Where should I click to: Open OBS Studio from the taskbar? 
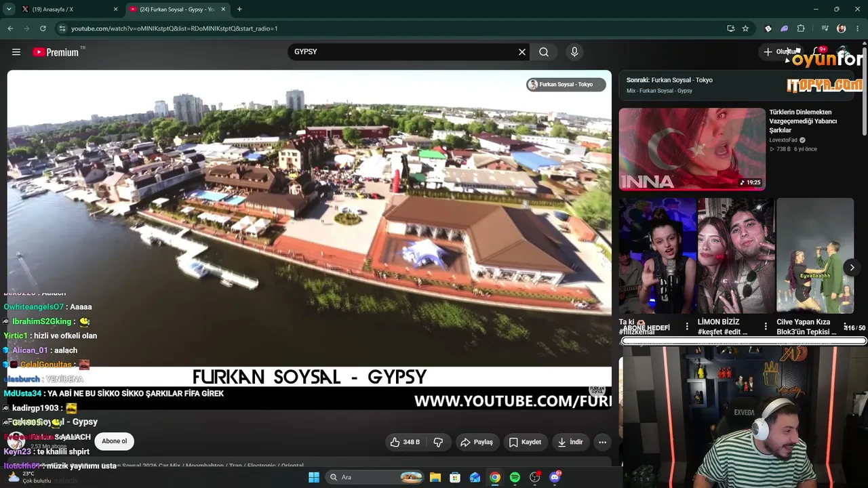[535, 477]
